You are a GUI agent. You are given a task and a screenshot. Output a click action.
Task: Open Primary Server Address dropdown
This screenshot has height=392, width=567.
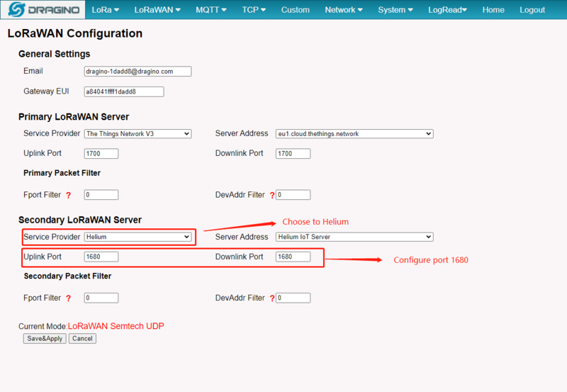[354, 133]
